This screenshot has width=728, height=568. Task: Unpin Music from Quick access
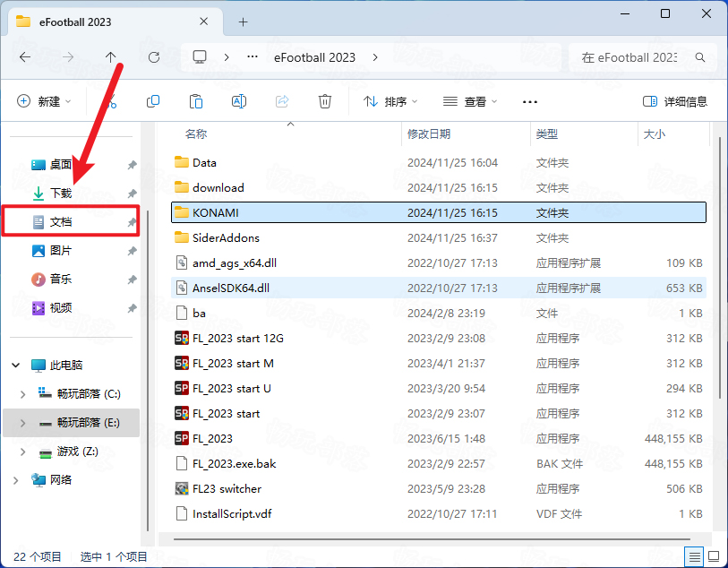133,280
